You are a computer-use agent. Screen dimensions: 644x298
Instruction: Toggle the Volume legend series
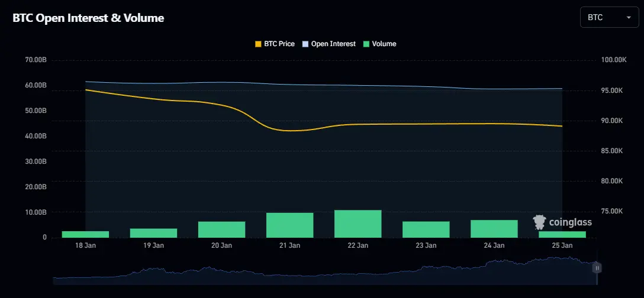pyautogui.click(x=379, y=44)
